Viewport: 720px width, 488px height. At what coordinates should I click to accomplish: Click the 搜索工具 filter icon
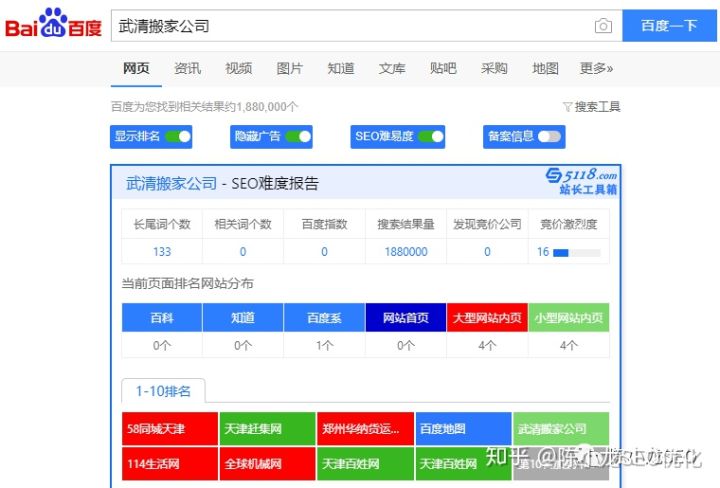568,107
